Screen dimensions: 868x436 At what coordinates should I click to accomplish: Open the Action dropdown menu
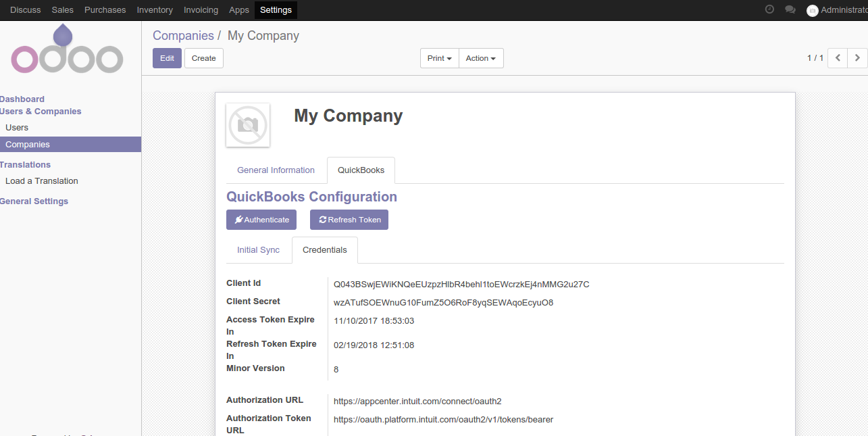coord(481,58)
